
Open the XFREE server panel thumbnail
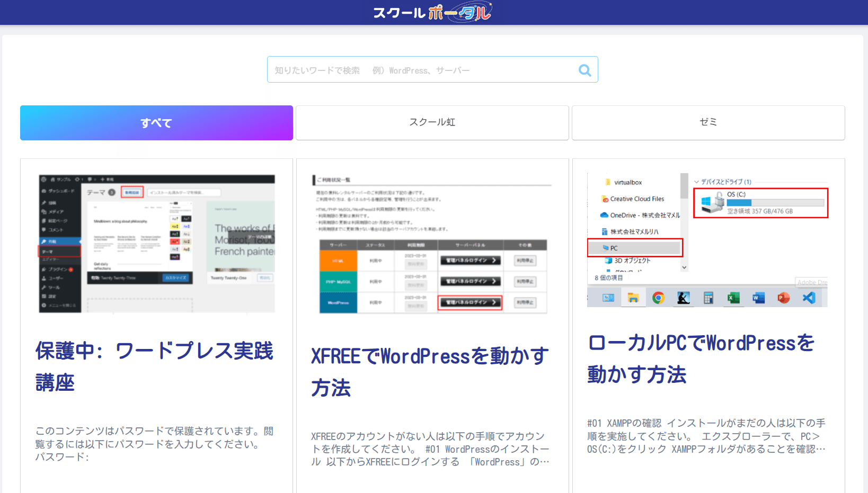click(x=432, y=245)
